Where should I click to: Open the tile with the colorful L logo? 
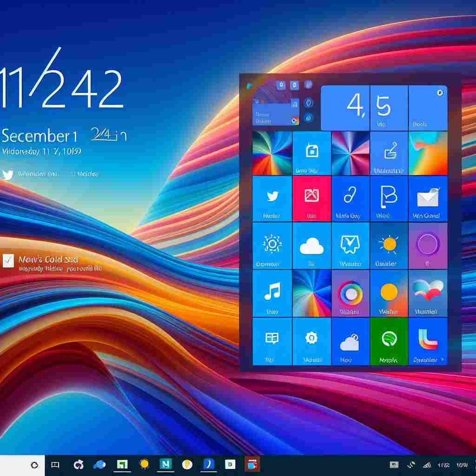point(428,341)
